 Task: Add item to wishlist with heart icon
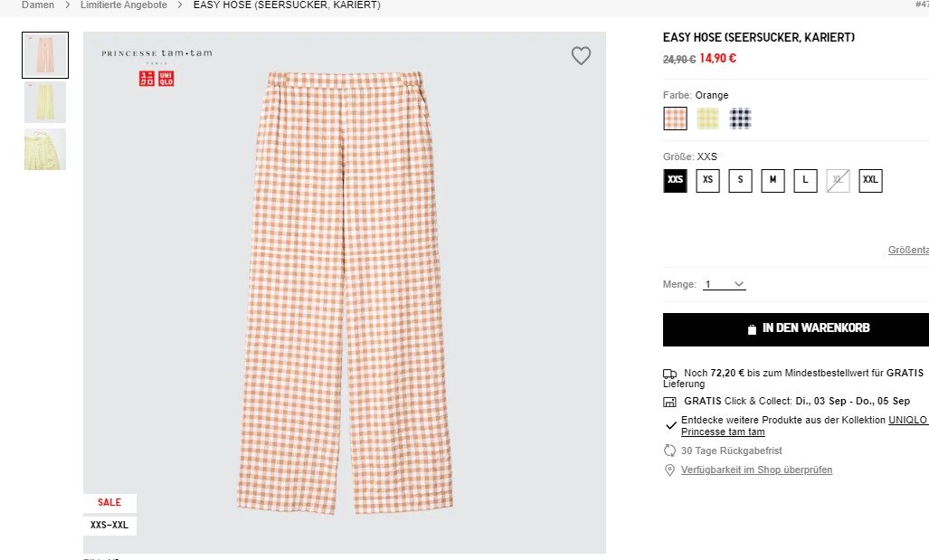pos(581,56)
